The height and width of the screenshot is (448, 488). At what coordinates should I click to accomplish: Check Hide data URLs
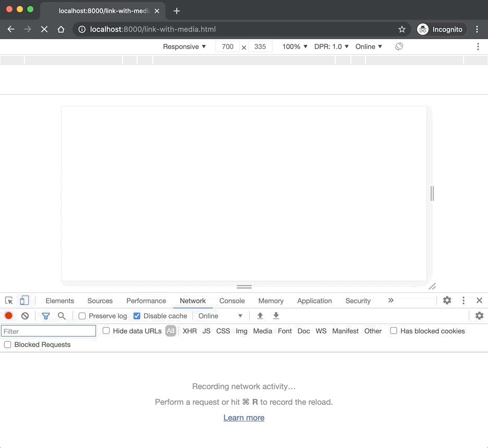coord(106,330)
